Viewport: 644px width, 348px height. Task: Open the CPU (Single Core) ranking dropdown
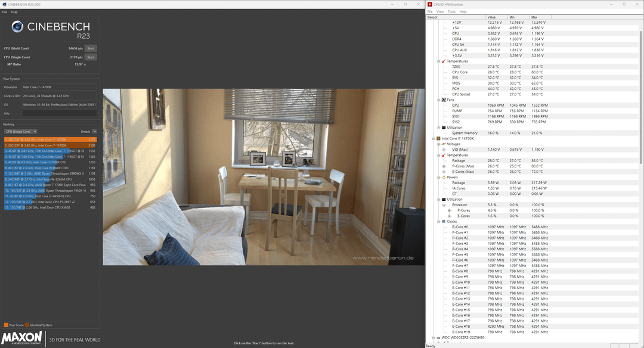coord(20,131)
